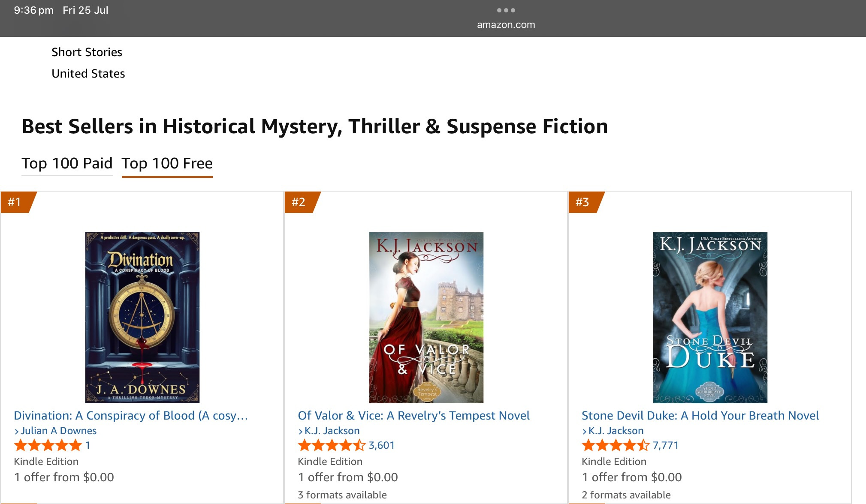The width and height of the screenshot is (866, 504).
Task: Click '1 offer from $0.00' under Divination
Action: click(64, 477)
